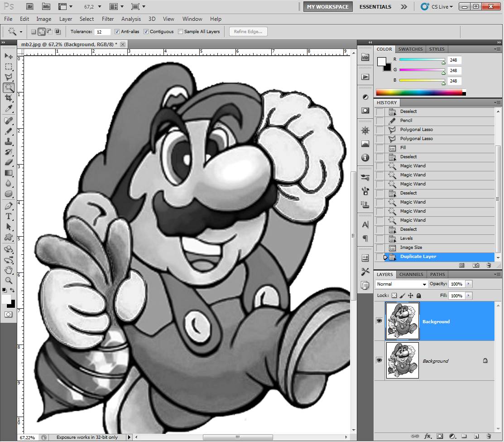
Task: Select the Move tool
Action: click(x=9, y=56)
